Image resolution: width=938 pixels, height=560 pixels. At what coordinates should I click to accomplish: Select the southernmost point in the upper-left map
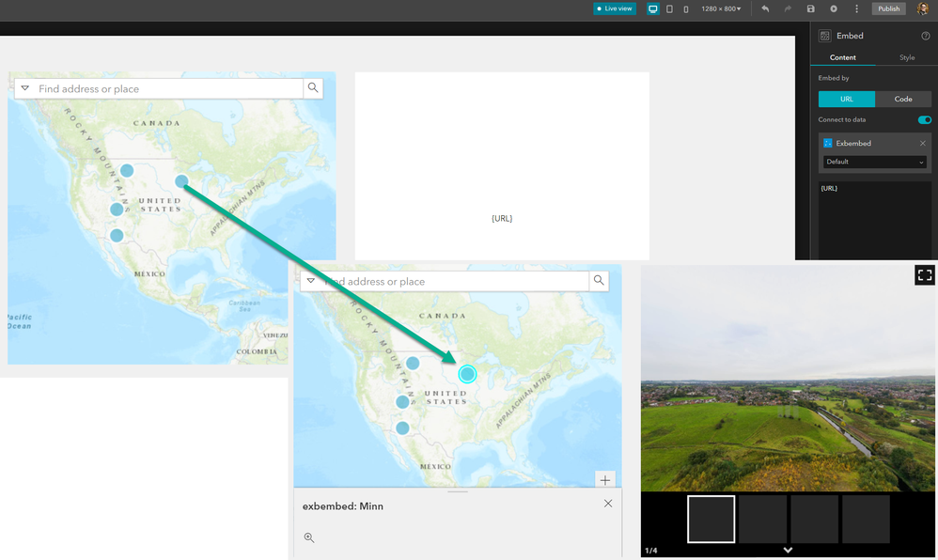117,236
